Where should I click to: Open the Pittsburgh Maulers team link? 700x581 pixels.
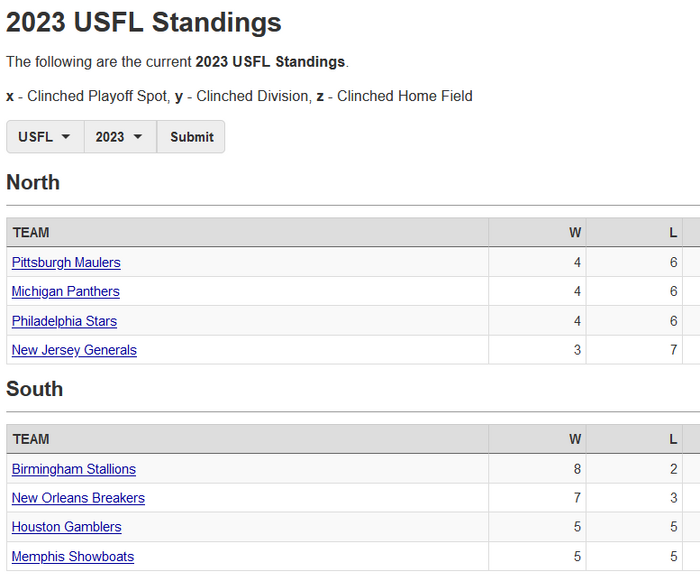point(66,263)
